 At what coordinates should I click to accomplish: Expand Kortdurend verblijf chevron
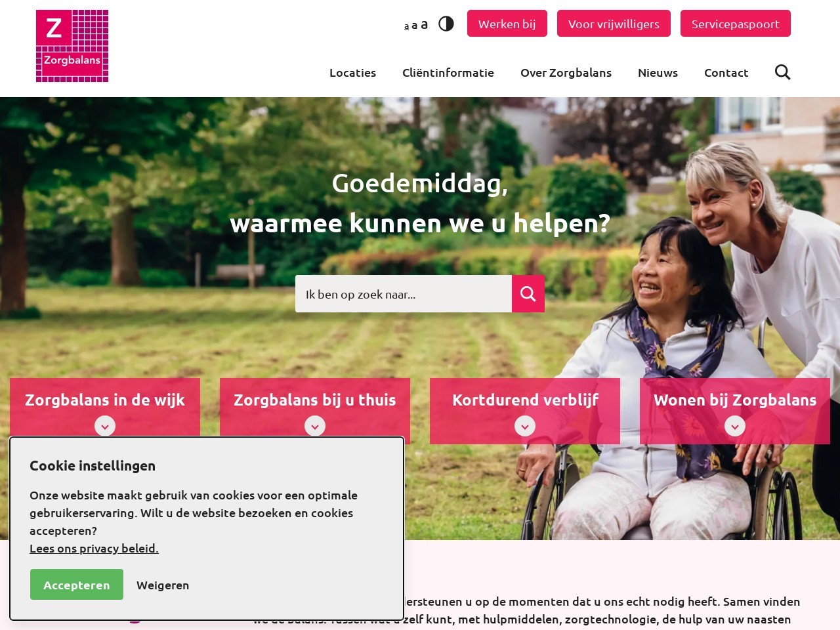(525, 426)
